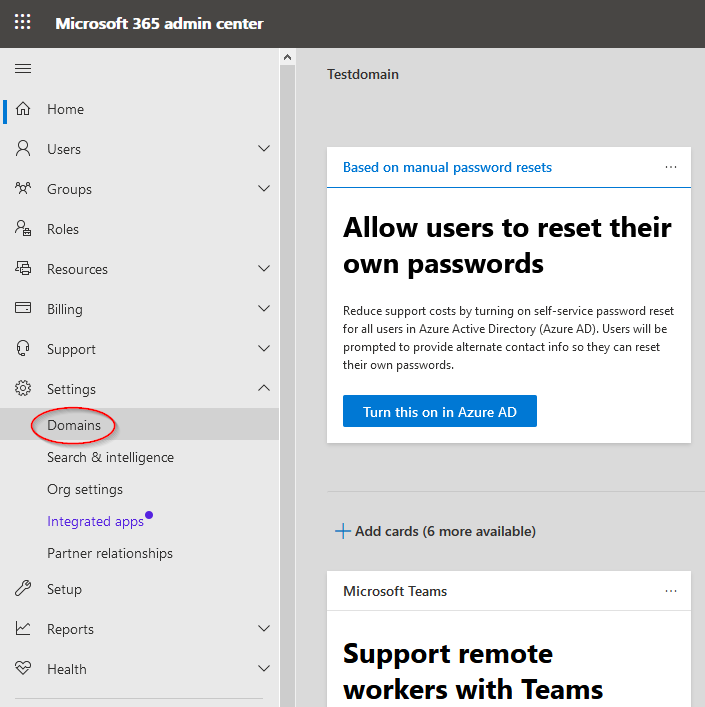Image resolution: width=705 pixels, height=707 pixels.
Task: Open Integrated apps in sidebar
Action: [x=95, y=521]
